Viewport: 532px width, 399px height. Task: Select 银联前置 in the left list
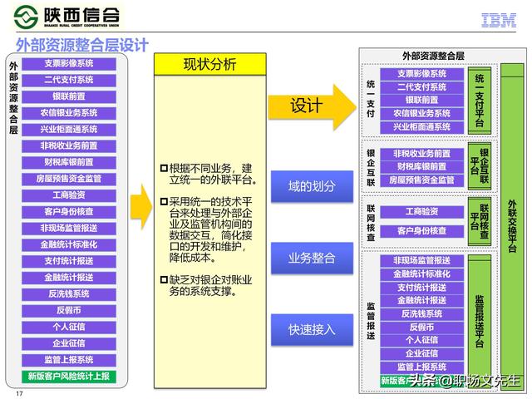point(69,96)
